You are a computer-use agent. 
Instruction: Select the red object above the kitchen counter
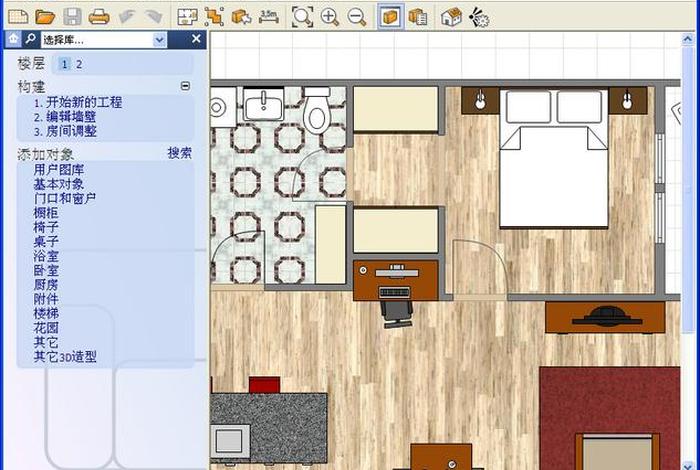[x=264, y=385]
